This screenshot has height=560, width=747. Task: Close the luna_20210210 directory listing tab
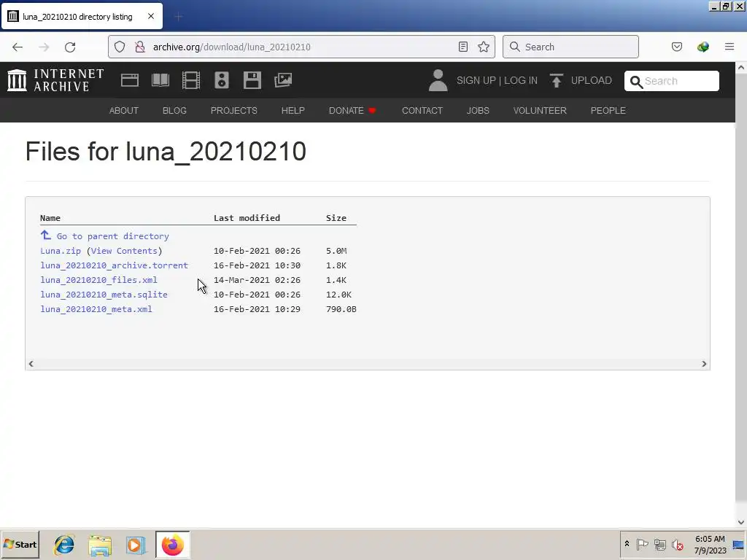point(151,16)
